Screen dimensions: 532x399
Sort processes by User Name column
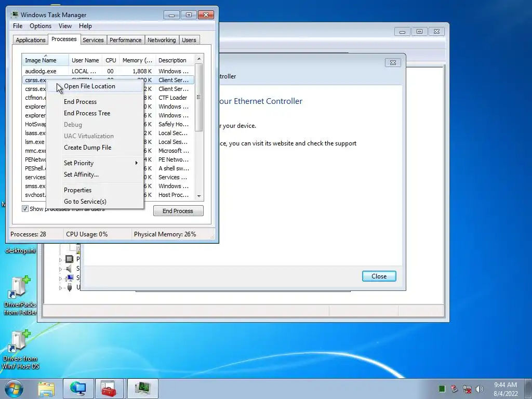[x=85, y=60]
